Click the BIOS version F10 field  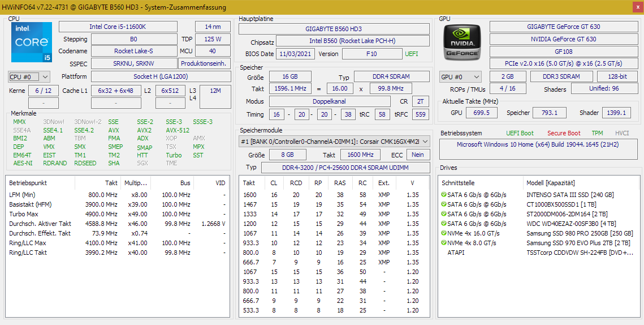[372, 54]
